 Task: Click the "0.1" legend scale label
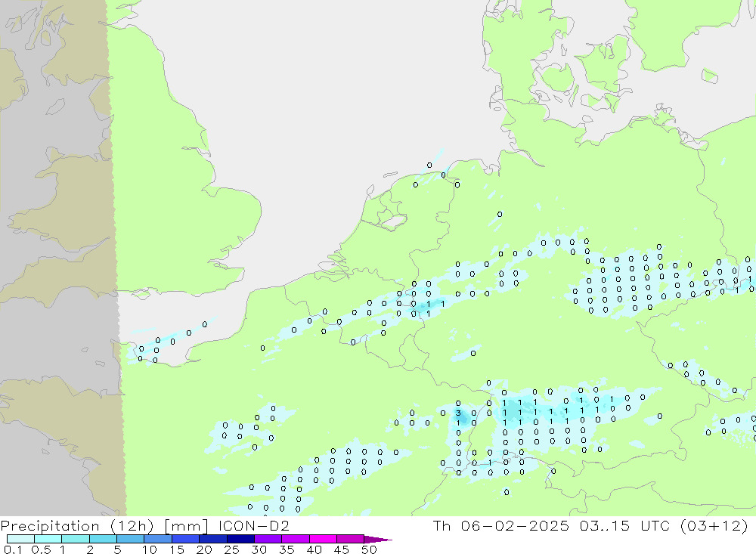tap(13, 549)
